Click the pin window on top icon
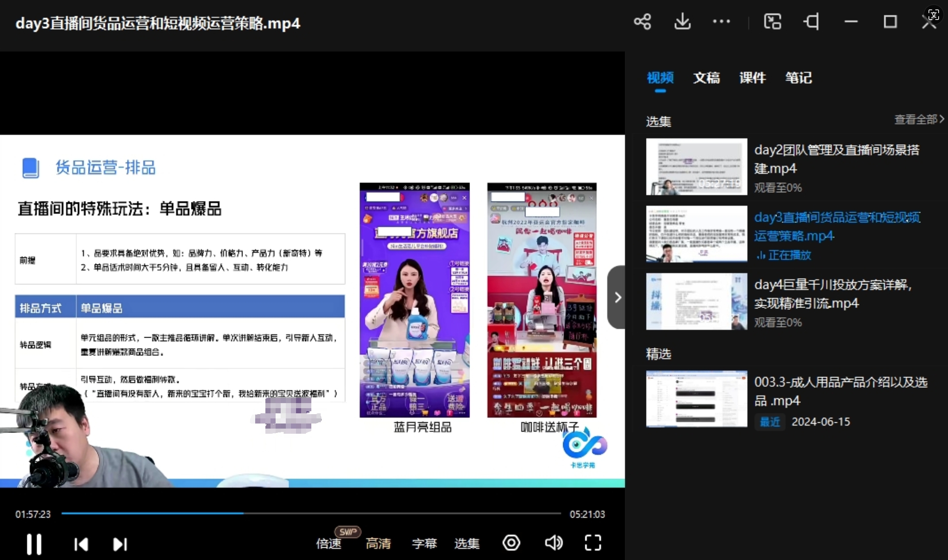948x560 pixels. [811, 22]
